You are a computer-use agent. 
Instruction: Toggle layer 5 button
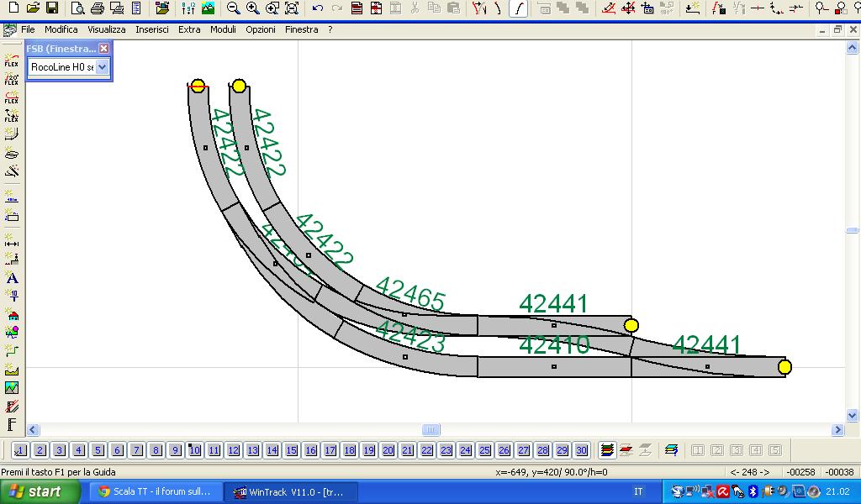pos(98,450)
